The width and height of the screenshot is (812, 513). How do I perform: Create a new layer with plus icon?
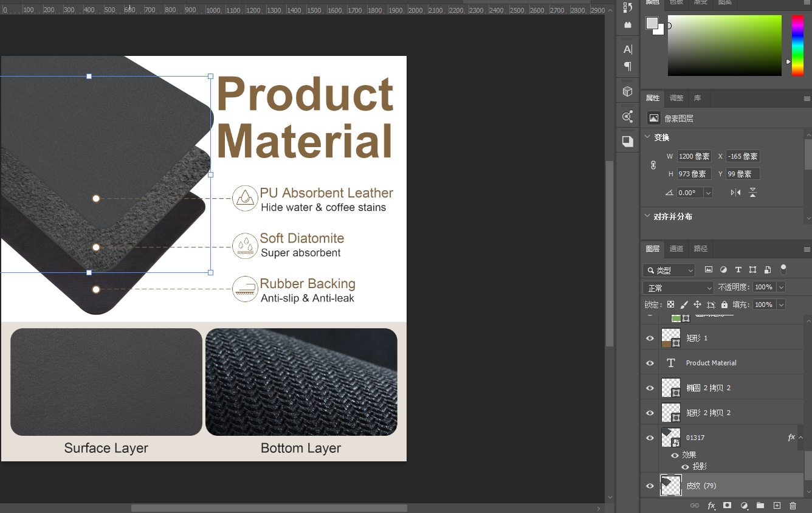(777, 506)
